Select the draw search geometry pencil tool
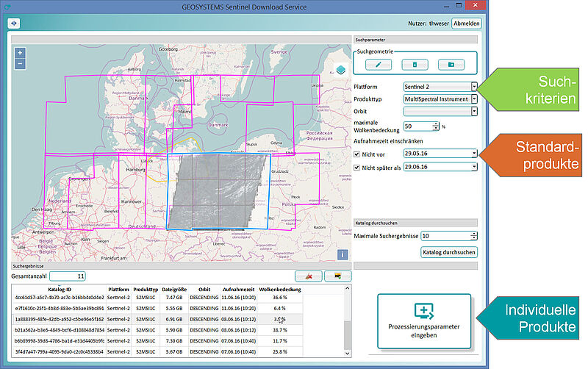Screen dimensions: 588x369 tap(379, 65)
